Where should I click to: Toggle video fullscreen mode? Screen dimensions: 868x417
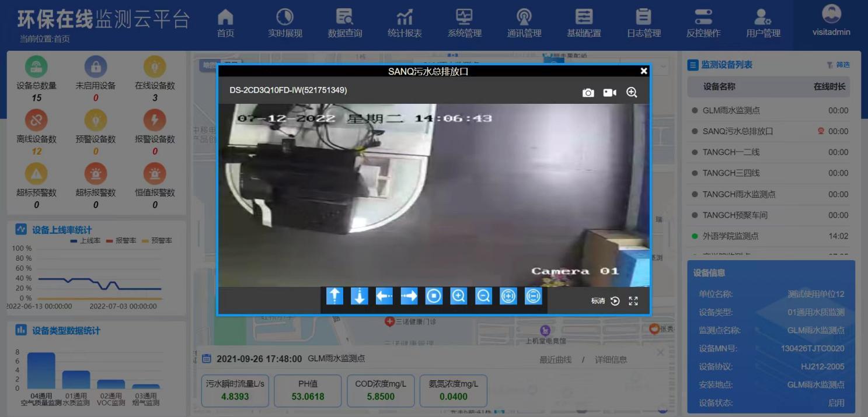[x=633, y=301]
